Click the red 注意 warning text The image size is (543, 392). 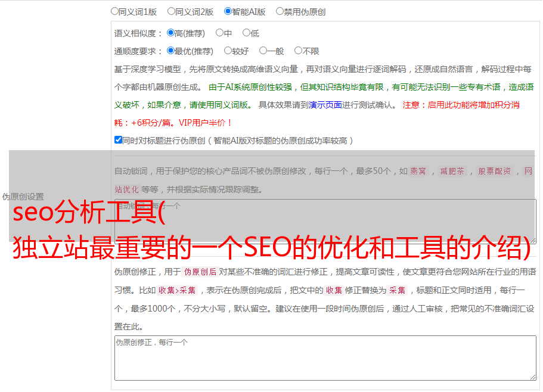tap(317, 114)
